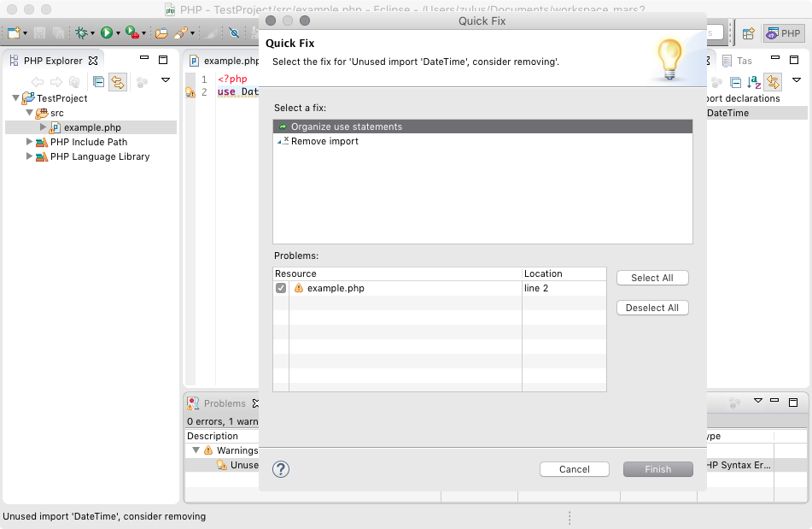The width and height of the screenshot is (812, 529).
Task: Select the Unused import warning row
Action: coord(223,465)
